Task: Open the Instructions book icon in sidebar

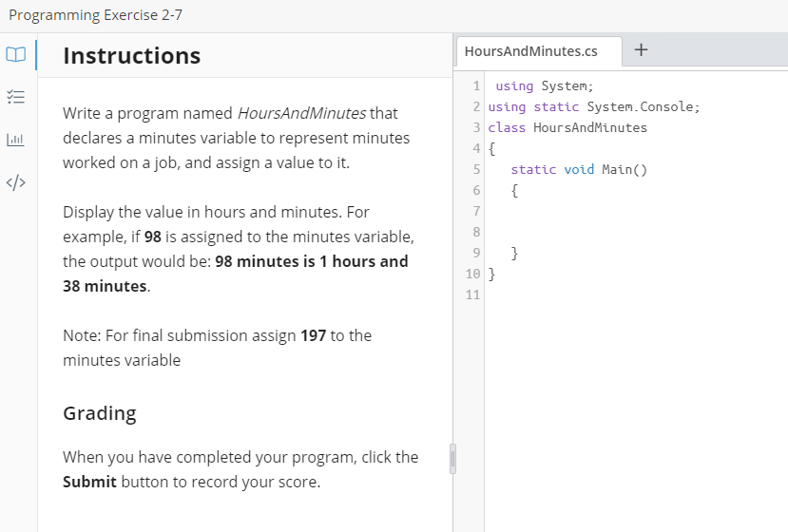Action: pyautogui.click(x=15, y=54)
